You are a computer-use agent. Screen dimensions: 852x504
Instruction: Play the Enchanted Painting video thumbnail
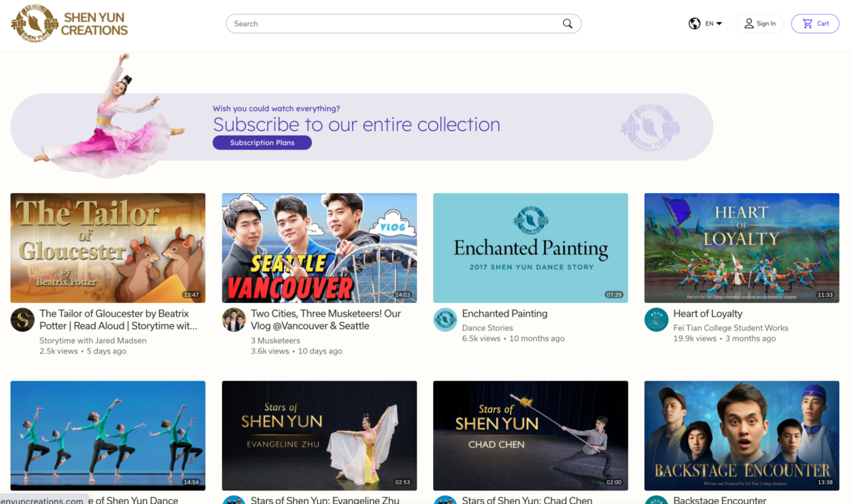530,248
